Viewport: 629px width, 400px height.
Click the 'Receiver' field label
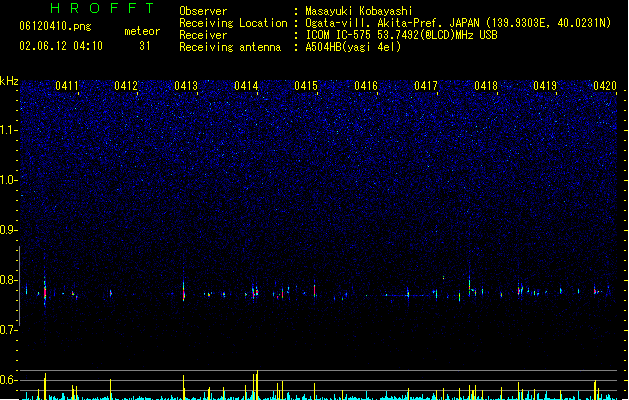tap(203, 35)
